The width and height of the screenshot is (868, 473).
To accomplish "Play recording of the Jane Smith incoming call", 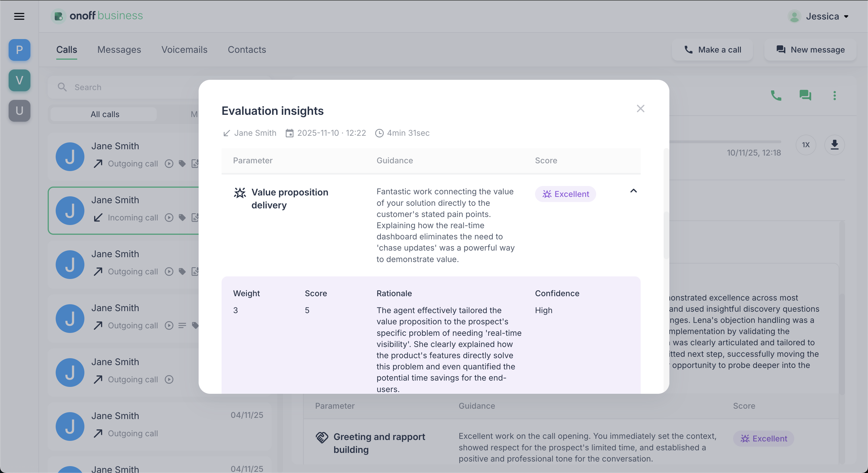I will pos(169,218).
